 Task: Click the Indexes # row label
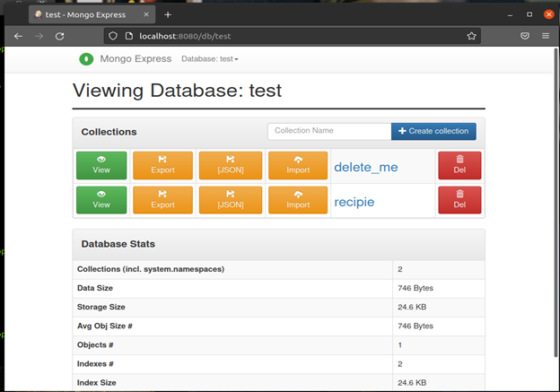95,364
